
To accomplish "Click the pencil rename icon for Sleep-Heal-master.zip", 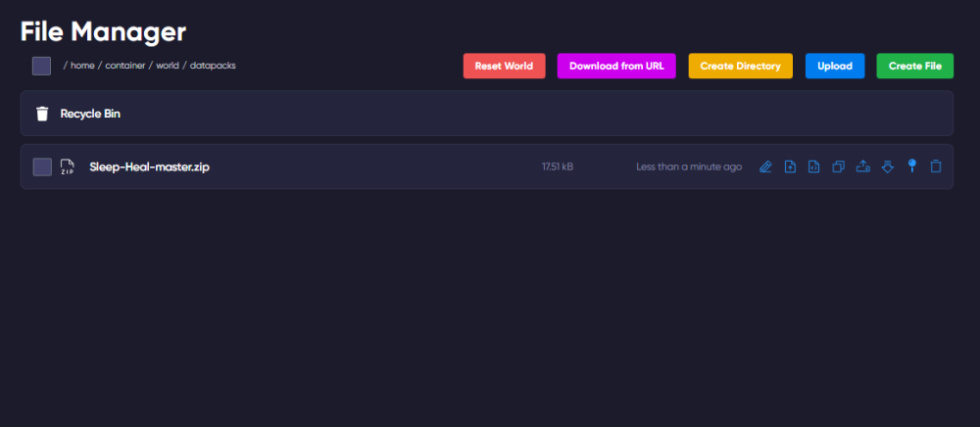I will click(765, 166).
